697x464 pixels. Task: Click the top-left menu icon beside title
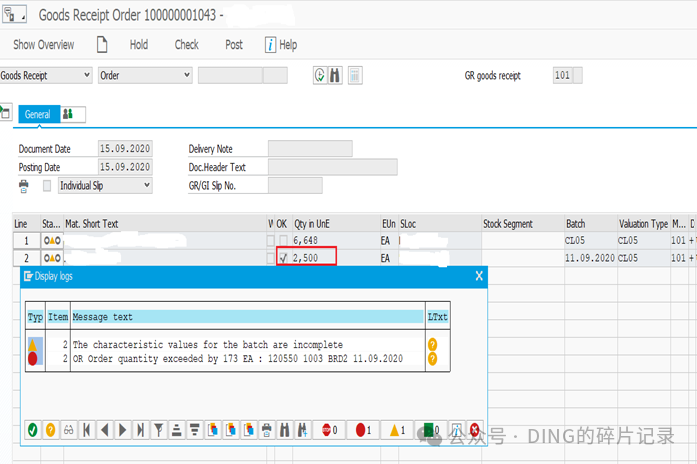15,14
